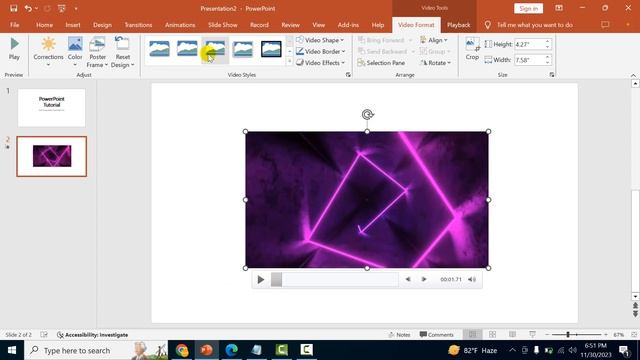Click the Crop tool
This screenshot has height=360, width=640.
click(x=472, y=49)
